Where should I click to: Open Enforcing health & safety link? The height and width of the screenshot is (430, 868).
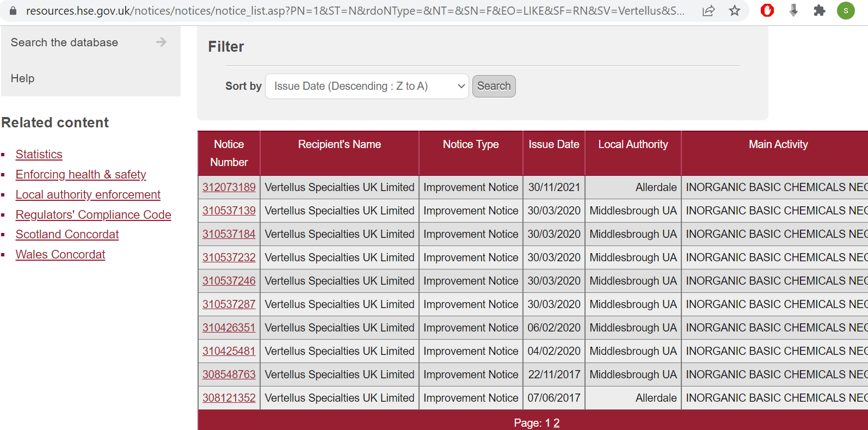pos(81,175)
